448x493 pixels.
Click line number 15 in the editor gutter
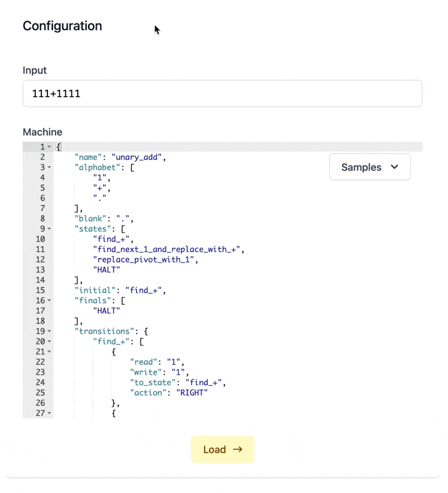pos(40,290)
